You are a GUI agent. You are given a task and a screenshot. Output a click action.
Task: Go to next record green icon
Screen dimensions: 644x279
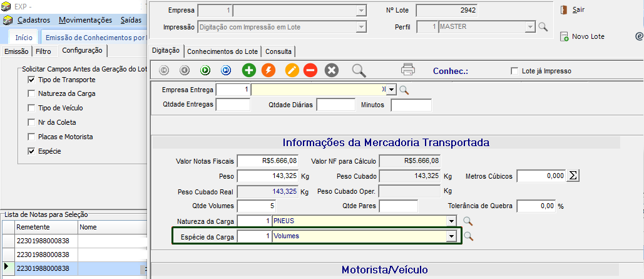point(205,70)
